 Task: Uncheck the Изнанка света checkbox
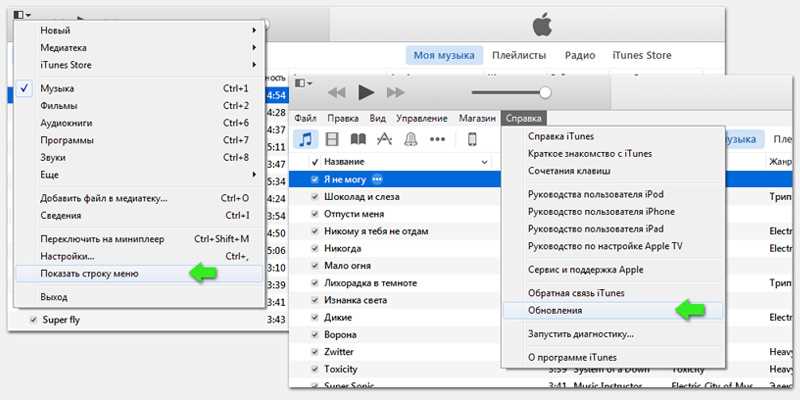pos(315,301)
